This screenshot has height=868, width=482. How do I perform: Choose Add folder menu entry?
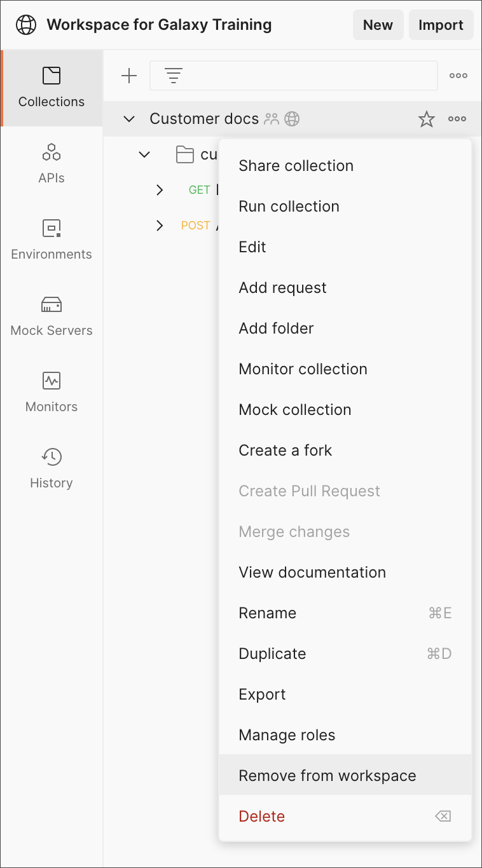pos(345,329)
